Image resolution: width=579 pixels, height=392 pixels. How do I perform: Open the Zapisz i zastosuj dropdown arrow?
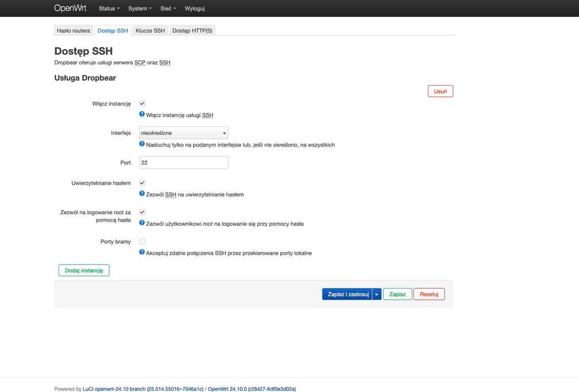tap(377, 294)
